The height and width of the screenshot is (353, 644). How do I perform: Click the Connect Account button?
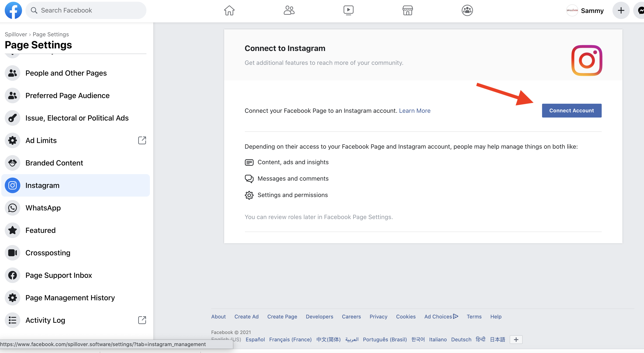click(x=571, y=110)
